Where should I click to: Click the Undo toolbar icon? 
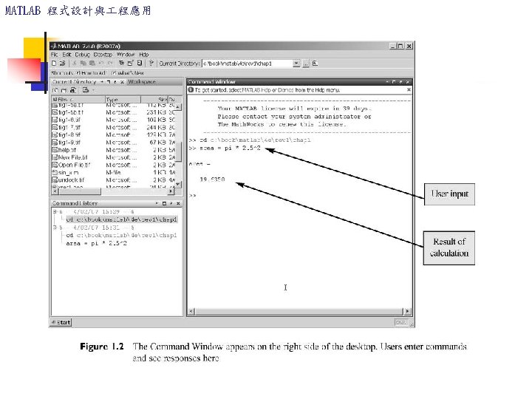point(101,63)
